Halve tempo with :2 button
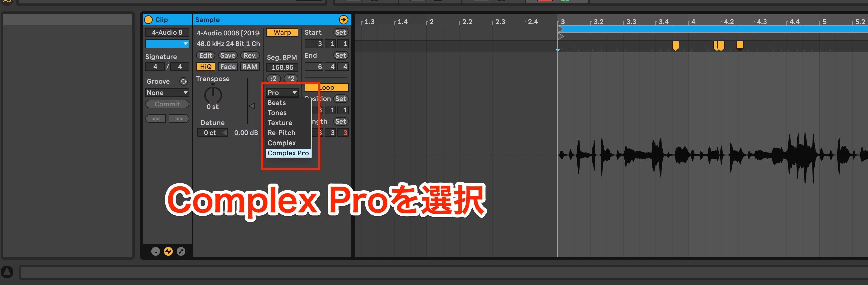The width and height of the screenshot is (868, 285). click(x=273, y=79)
